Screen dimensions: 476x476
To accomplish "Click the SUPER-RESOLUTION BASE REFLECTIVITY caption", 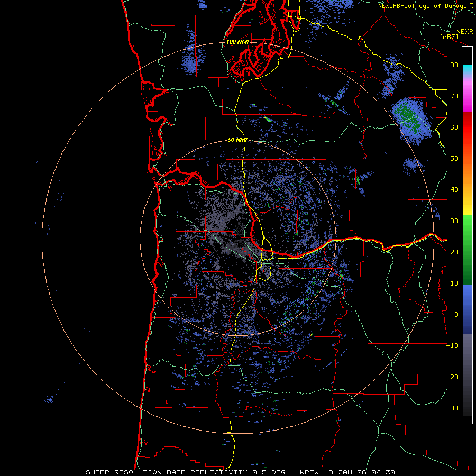I will tap(167, 472).
